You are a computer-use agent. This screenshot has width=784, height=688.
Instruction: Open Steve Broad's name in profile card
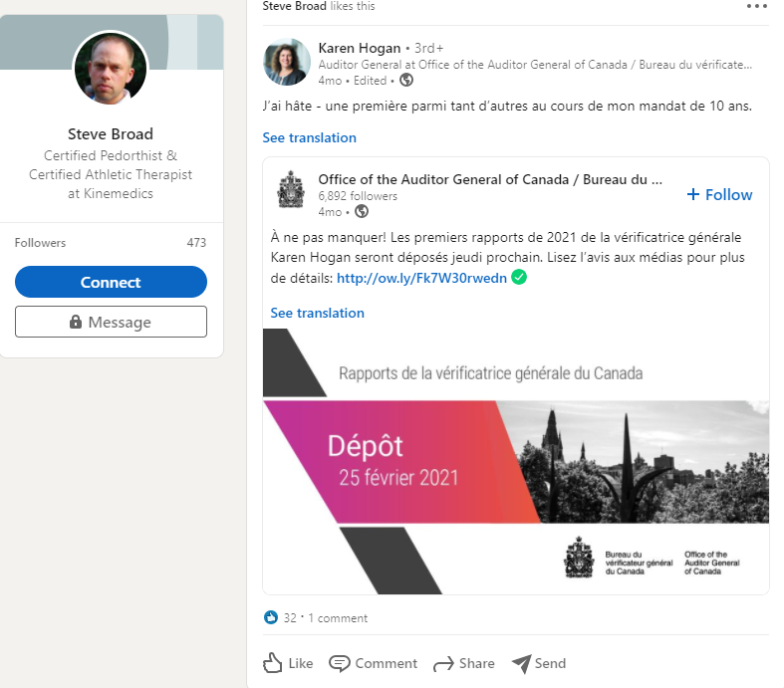click(x=111, y=133)
